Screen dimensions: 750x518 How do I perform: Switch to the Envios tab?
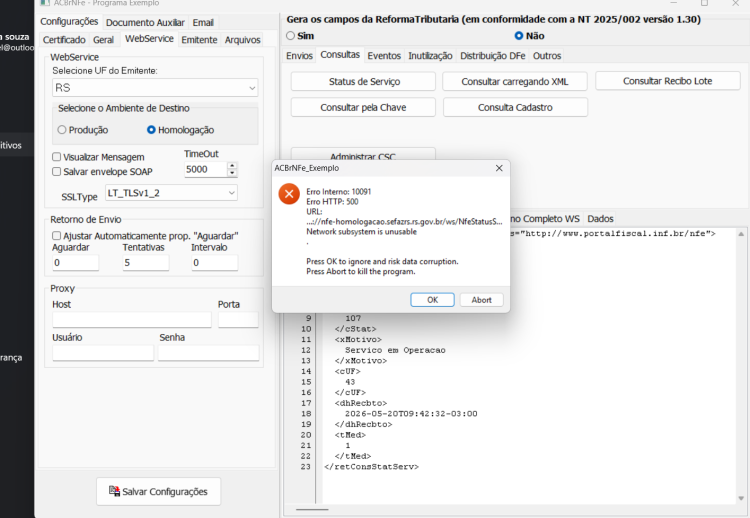(x=299, y=55)
